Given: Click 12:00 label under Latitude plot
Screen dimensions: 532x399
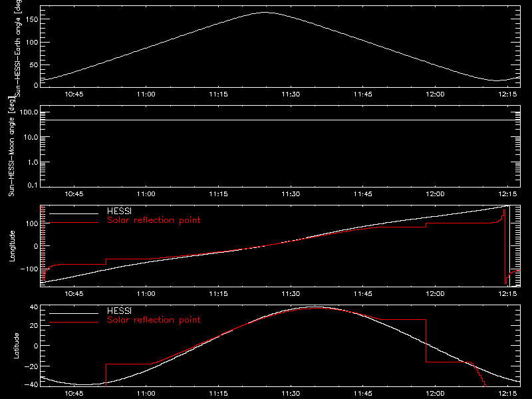Looking at the screenshot, I should pyautogui.click(x=436, y=394).
